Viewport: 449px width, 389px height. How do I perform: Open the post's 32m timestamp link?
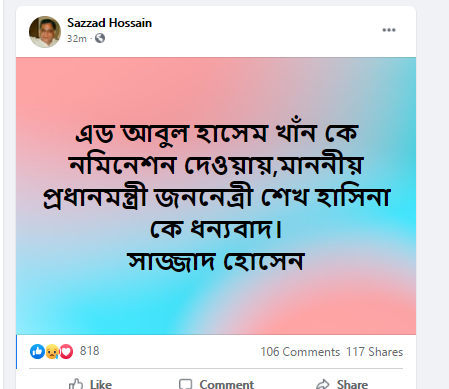(x=77, y=39)
